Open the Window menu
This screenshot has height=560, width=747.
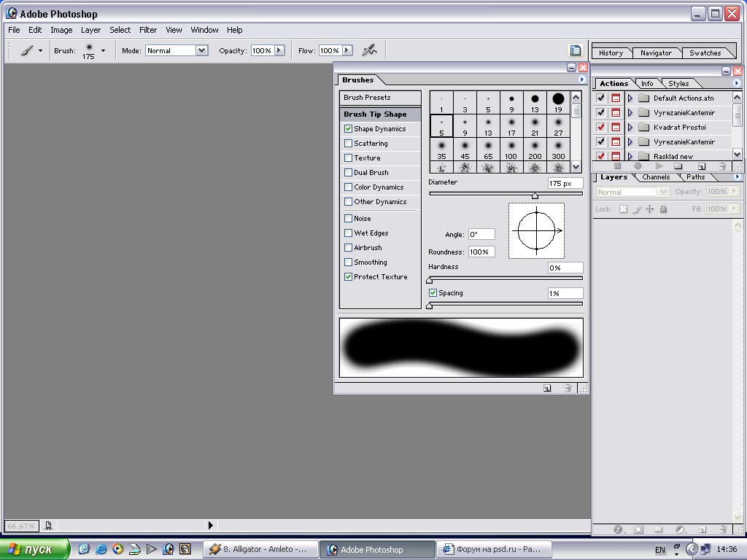click(x=204, y=30)
